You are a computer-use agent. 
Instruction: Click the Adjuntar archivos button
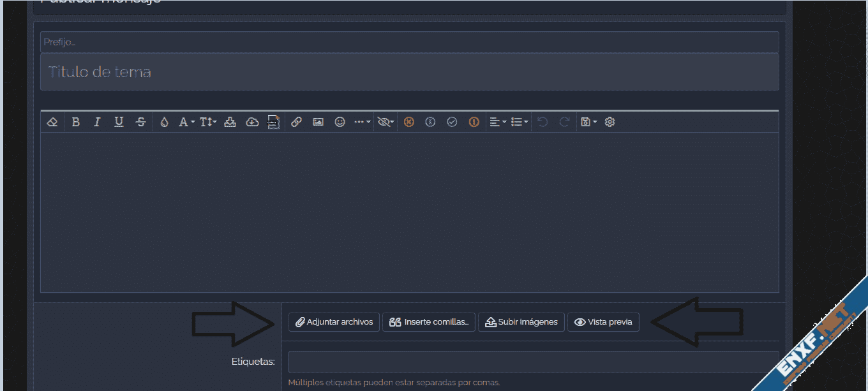click(x=334, y=322)
